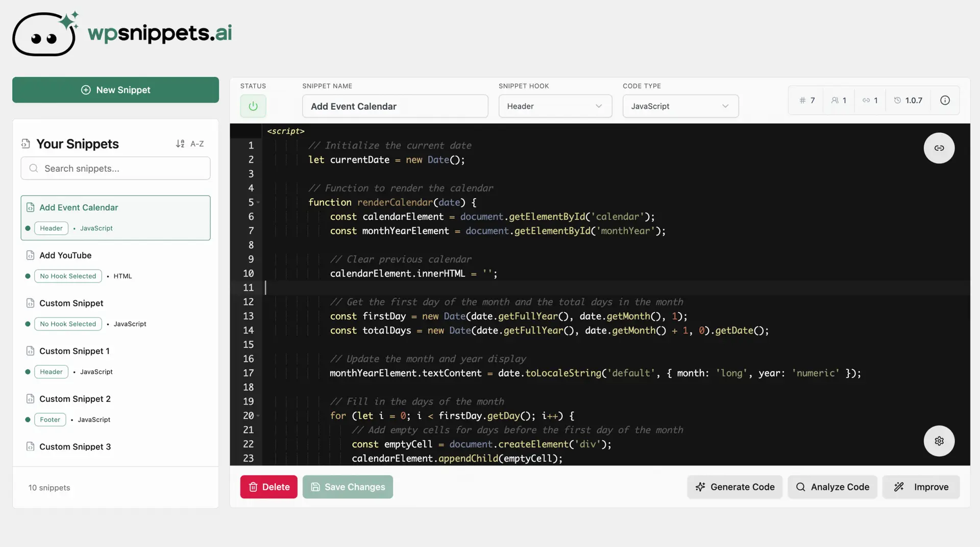This screenshot has width=980, height=547.
Task: Click the users count 1 stat
Action: point(839,101)
